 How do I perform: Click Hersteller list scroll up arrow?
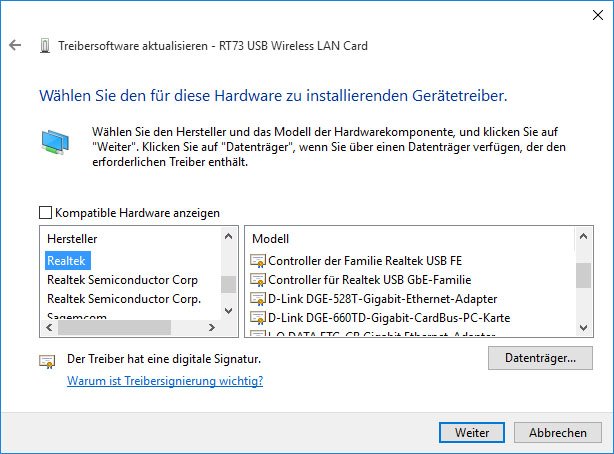pyautogui.click(x=229, y=237)
